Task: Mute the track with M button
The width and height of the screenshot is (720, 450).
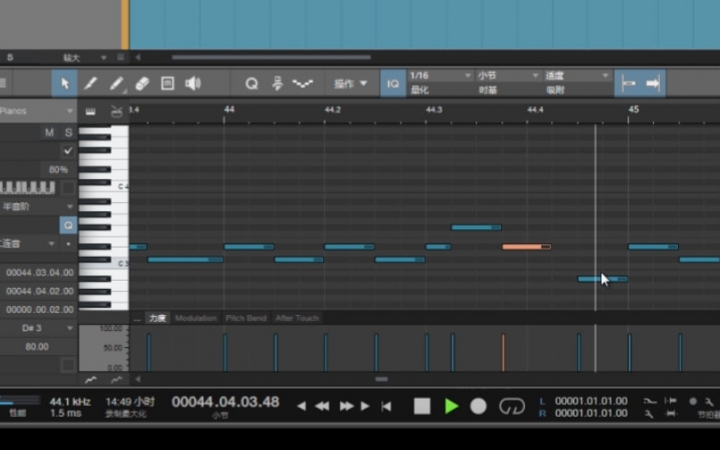Action: [49, 132]
